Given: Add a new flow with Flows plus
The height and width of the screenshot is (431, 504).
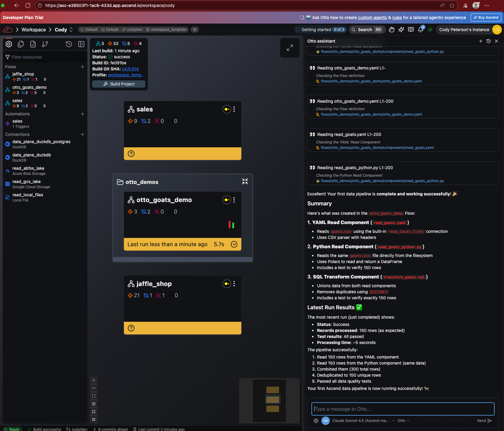Looking at the screenshot, I should tap(82, 67).
